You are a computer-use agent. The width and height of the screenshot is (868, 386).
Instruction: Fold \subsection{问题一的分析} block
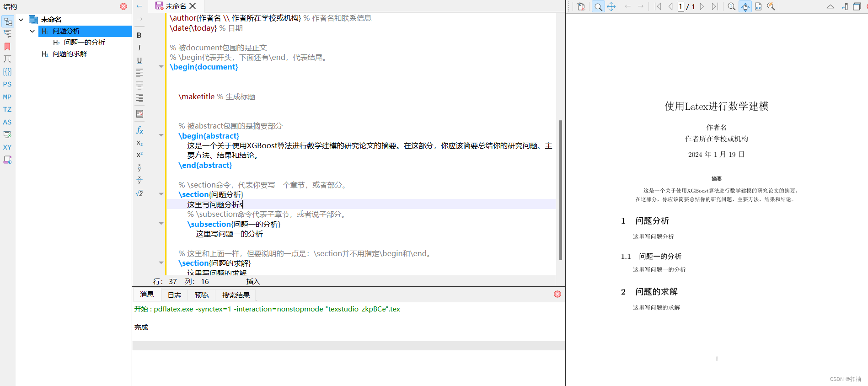161,224
